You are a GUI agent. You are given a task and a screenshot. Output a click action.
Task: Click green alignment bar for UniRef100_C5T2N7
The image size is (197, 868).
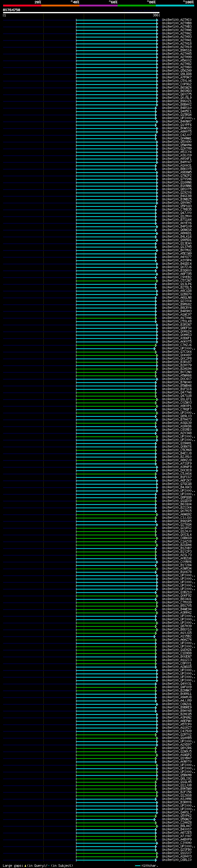tap(117, 281)
